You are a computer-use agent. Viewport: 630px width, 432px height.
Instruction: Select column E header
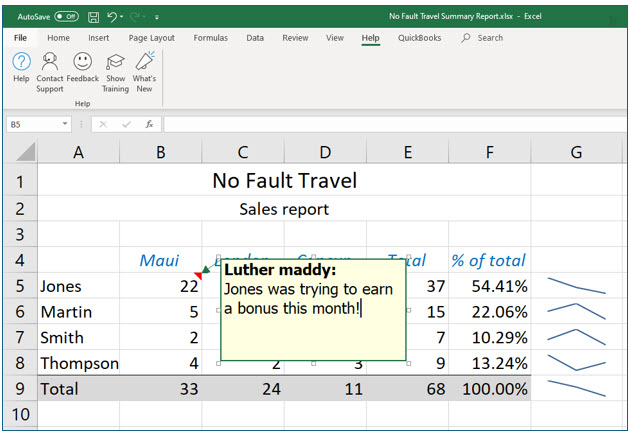coord(407,152)
